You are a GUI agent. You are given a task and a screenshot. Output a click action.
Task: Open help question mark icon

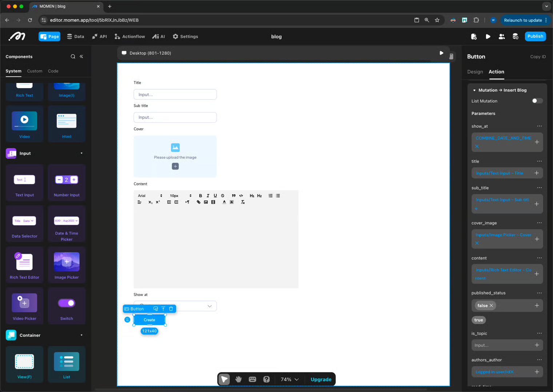(x=267, y=379)
